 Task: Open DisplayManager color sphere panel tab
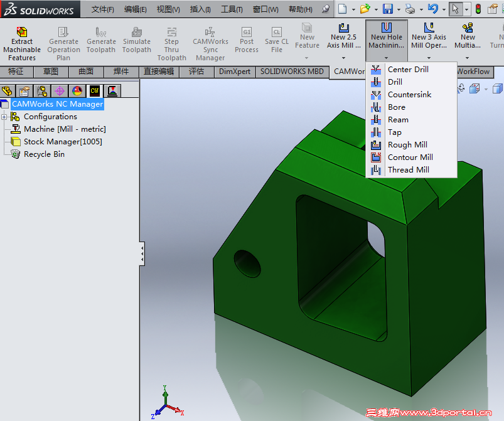click(77, 91)
